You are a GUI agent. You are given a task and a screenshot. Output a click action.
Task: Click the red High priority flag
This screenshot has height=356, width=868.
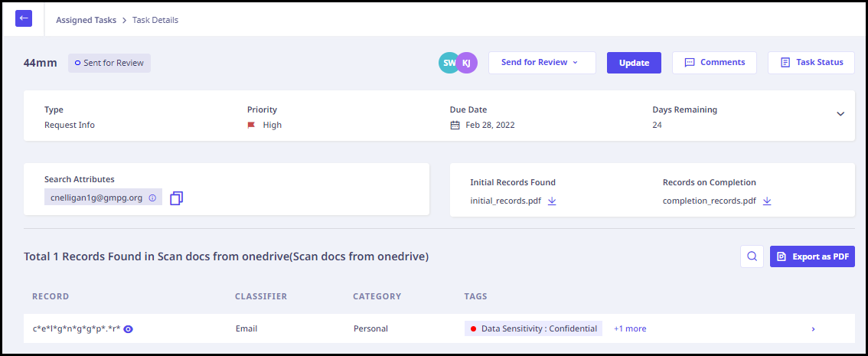pyautogui.click(x=251, y=125)
